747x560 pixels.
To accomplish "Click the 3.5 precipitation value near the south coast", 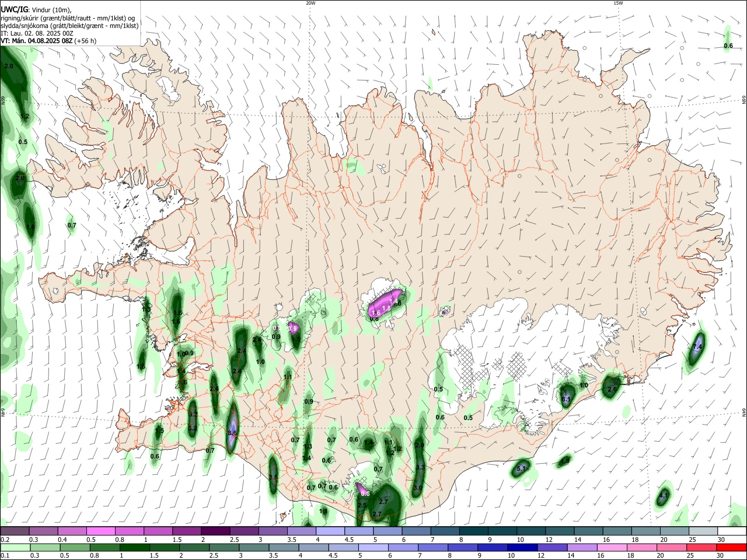I will tap(273, 478).
